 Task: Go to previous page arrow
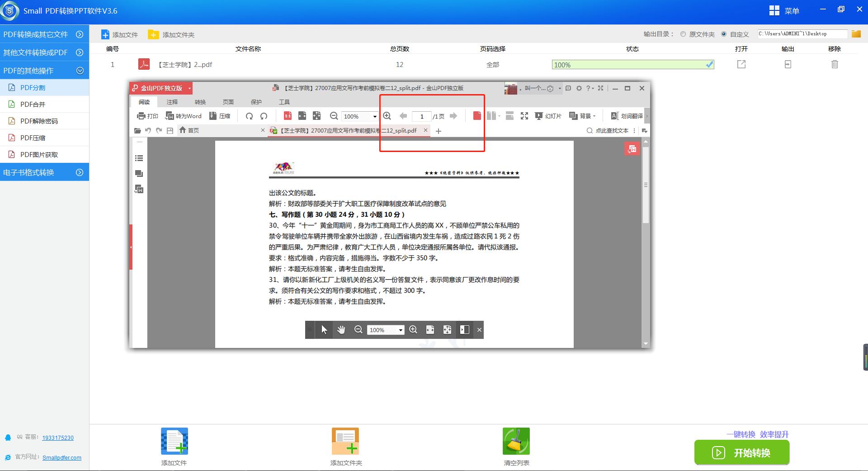click(403, 116)
